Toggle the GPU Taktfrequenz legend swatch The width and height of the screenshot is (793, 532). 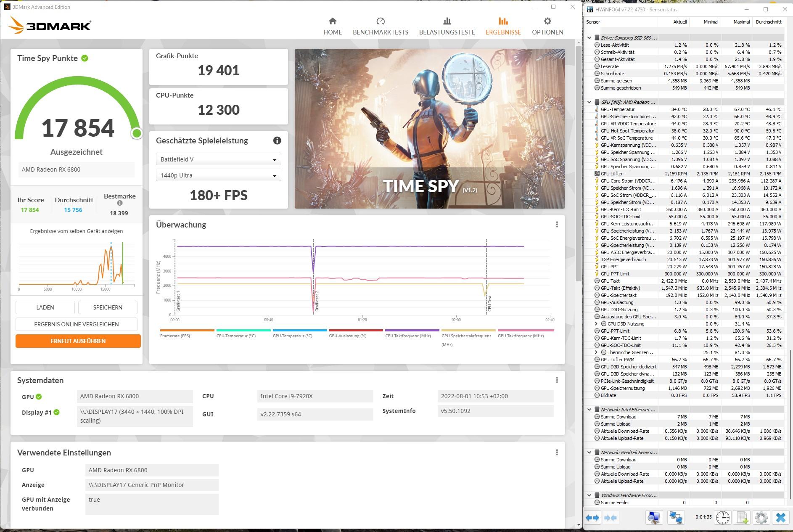pyautogui.click(x=526, y=331)
